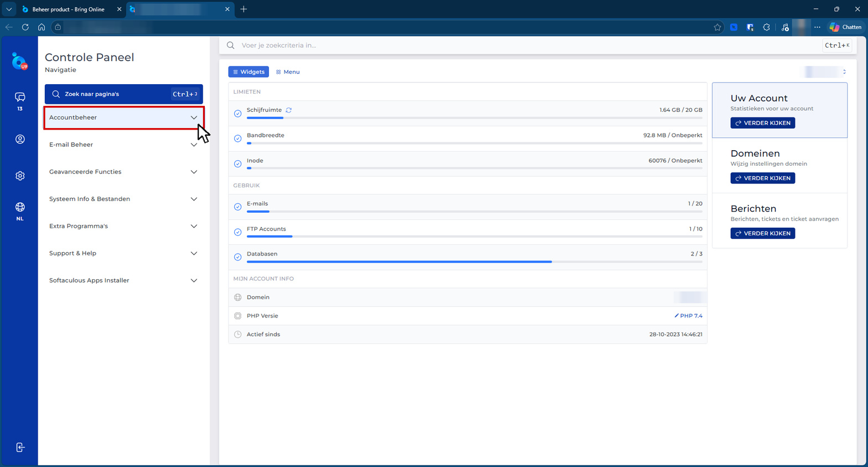Click the logout icon at sidebar bottom
The image size is (868, 467).
[x=20, y=447]
